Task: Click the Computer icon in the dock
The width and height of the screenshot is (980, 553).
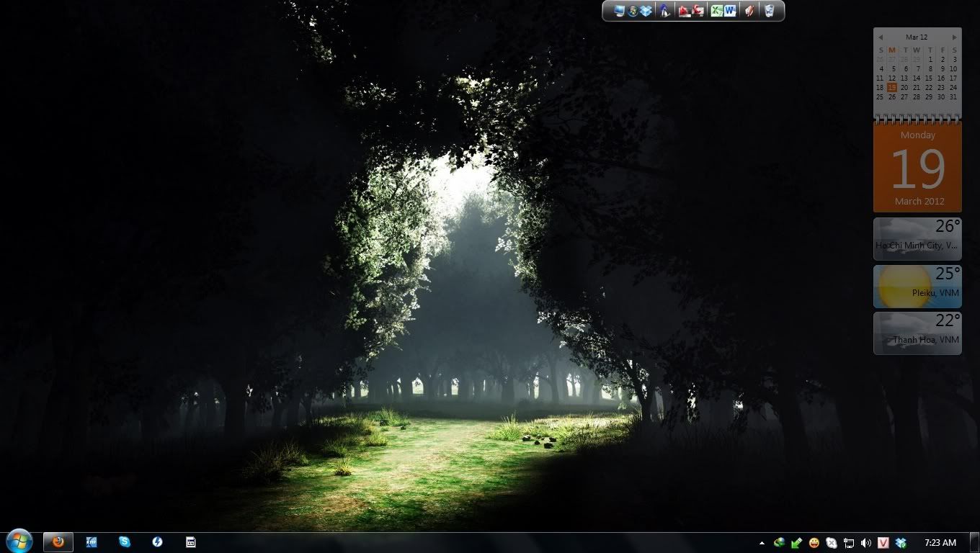Action: coord(618,10)
